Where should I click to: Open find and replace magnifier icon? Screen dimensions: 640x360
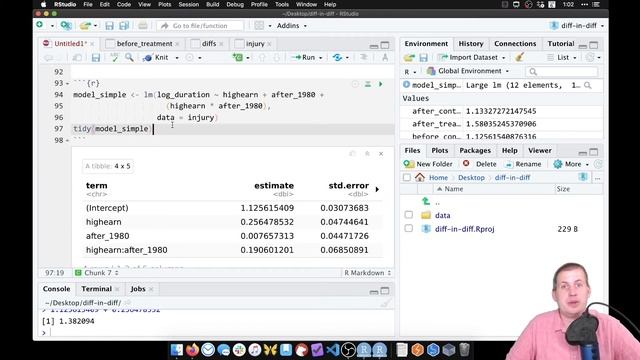point(129,58)
